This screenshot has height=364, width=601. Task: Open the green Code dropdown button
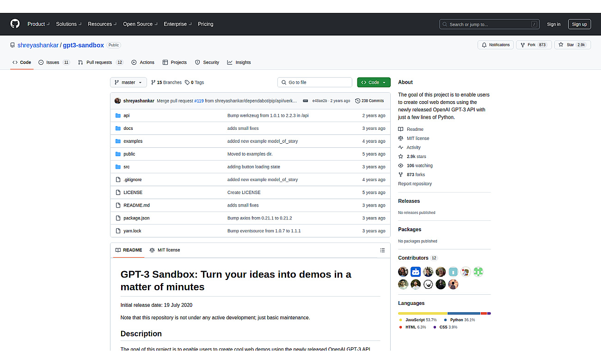(x=374, y=82)
